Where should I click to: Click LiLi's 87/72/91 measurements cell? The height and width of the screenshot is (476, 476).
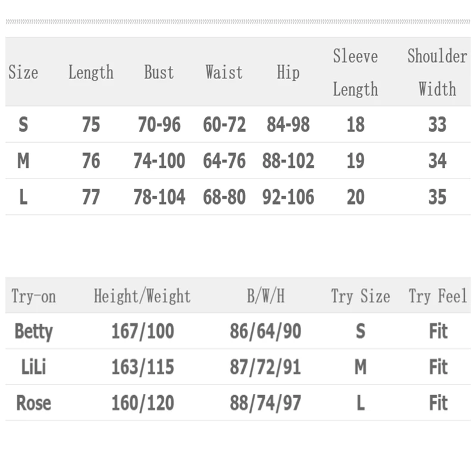pos(265,367)
